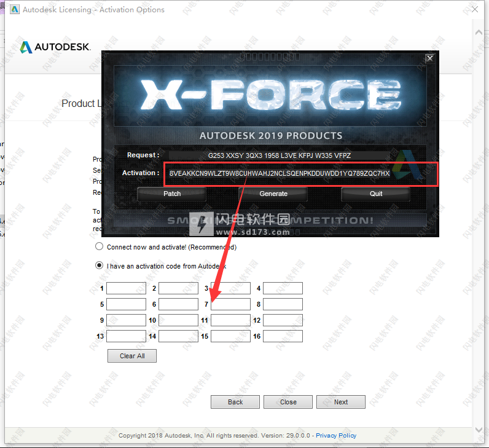Go back with the Back button

click(x=235, y=402)
